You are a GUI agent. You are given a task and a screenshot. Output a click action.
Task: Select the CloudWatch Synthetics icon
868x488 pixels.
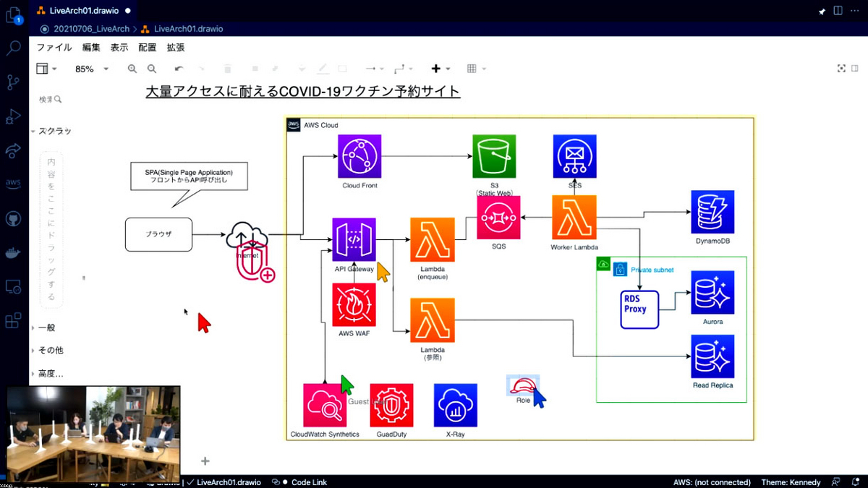coord(325,406)
